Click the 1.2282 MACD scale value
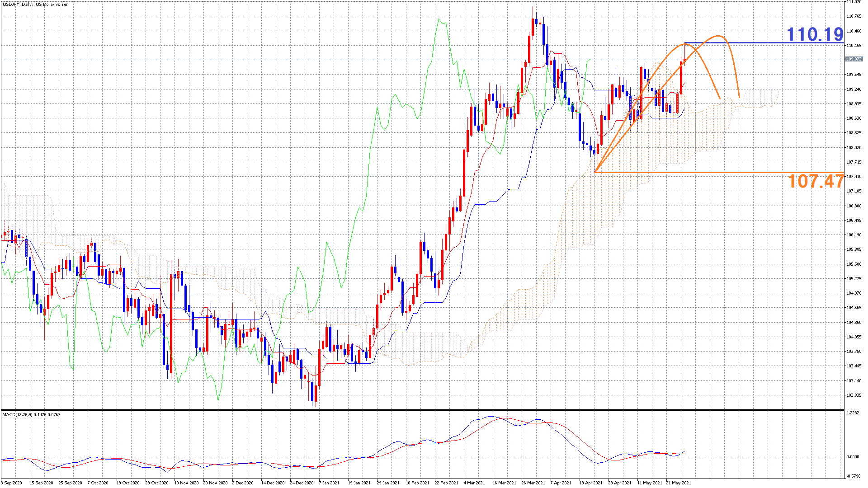Screen dimensions: 868x488 (x=853, y=413)
